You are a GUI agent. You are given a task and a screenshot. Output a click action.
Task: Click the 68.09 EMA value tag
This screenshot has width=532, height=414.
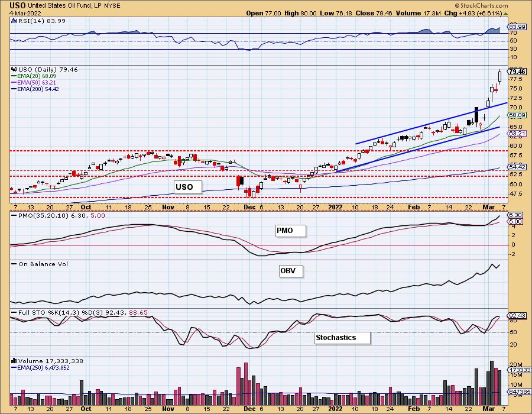[518, 115]
